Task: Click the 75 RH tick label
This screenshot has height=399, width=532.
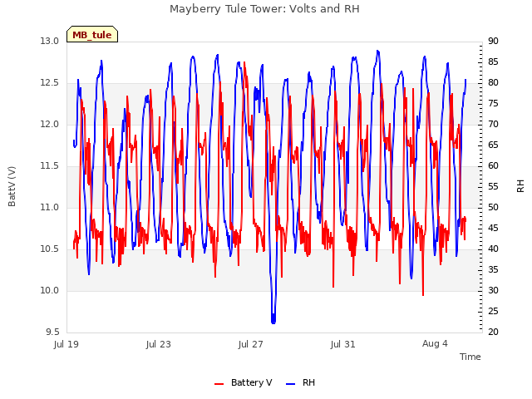Action: pos(493,103)
